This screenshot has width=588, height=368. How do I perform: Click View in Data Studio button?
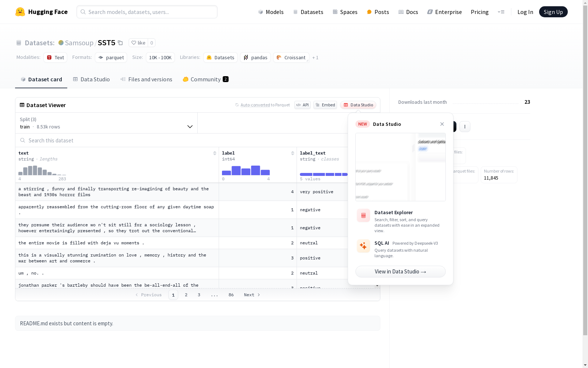[x=401, y=272]
